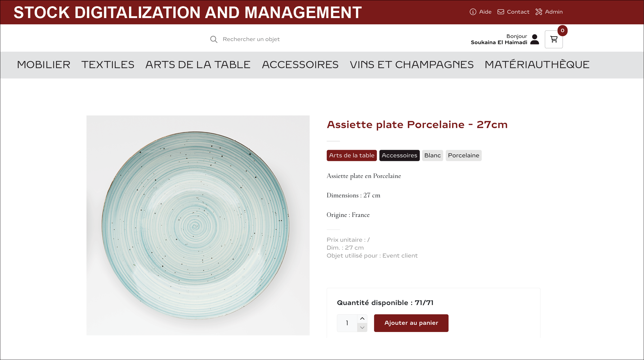Viewport: 644px width, 360px height.
Task: Increase quantity with up arrow
Action: 362,319
